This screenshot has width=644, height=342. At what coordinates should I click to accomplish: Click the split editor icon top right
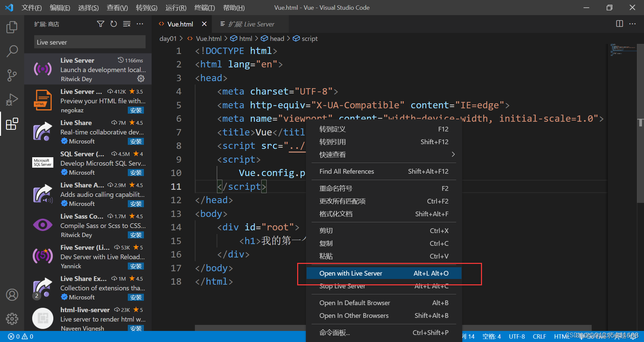pos(619,24)
